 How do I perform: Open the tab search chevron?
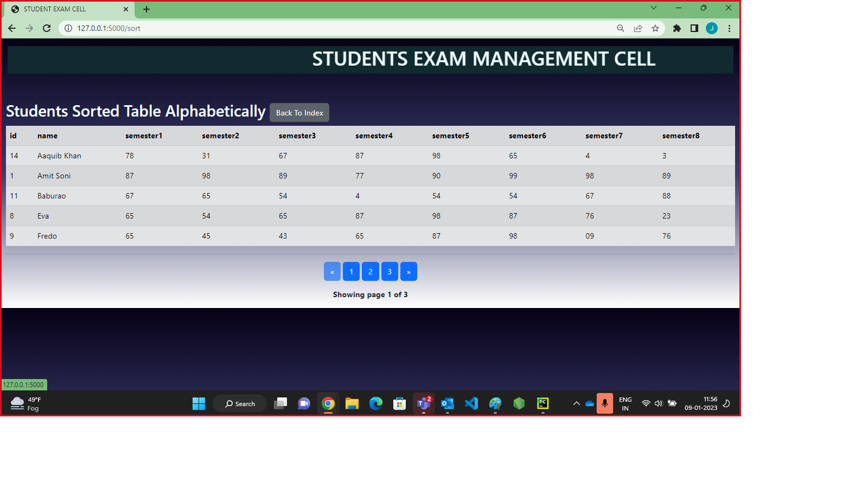coord(653,8)
